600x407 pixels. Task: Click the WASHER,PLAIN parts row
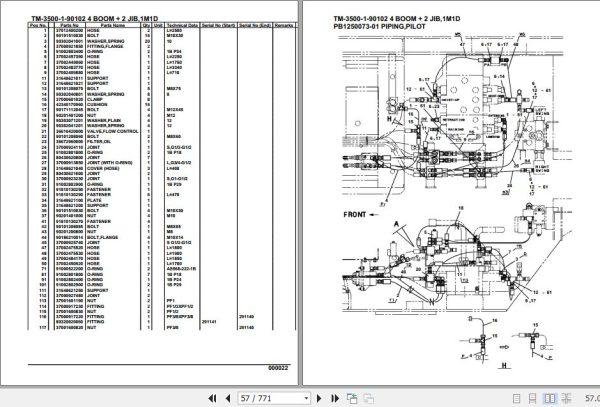pyautogui.click(x=161, y=120)
